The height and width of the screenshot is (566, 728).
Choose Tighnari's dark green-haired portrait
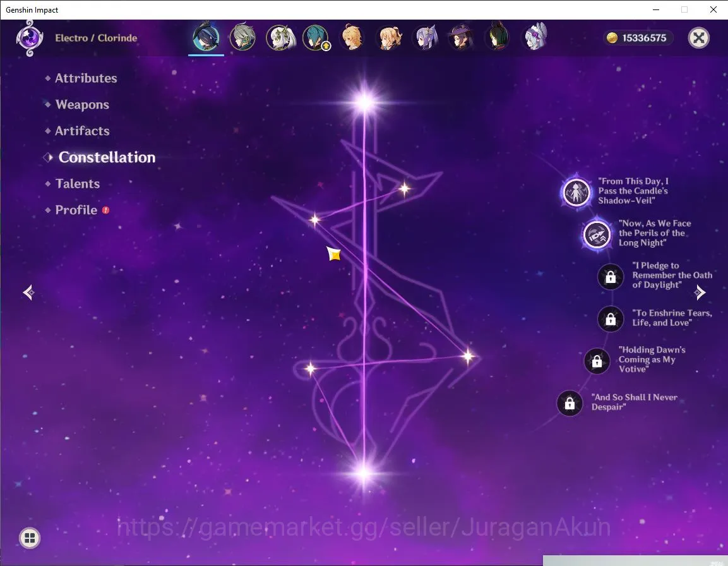(x=498, y=36)
